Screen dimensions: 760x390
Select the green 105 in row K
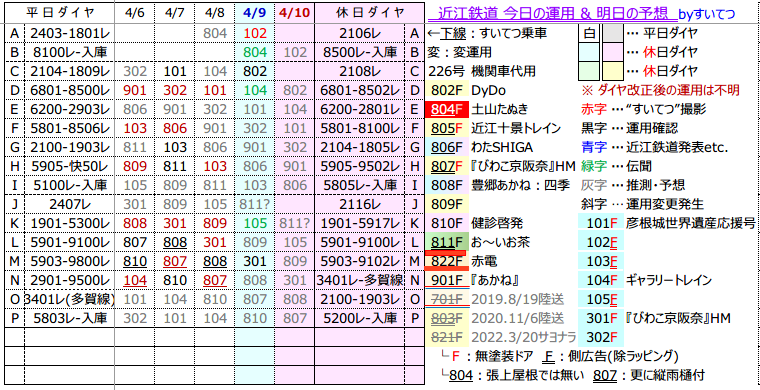tap(254, 223)
